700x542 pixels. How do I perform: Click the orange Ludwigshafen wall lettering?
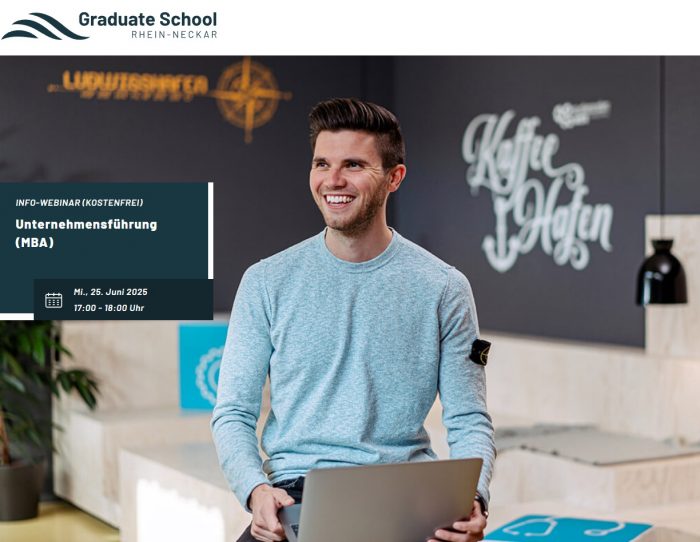tap(128, 85)
